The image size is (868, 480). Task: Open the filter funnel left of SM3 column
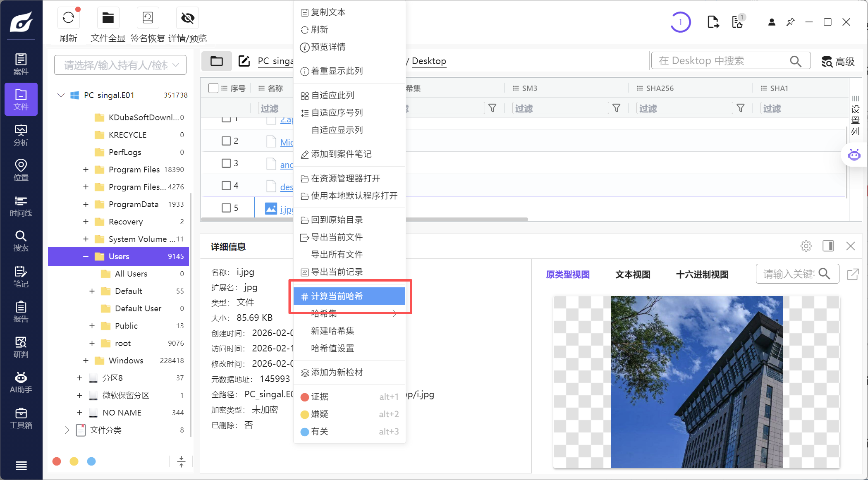[493, 108]
